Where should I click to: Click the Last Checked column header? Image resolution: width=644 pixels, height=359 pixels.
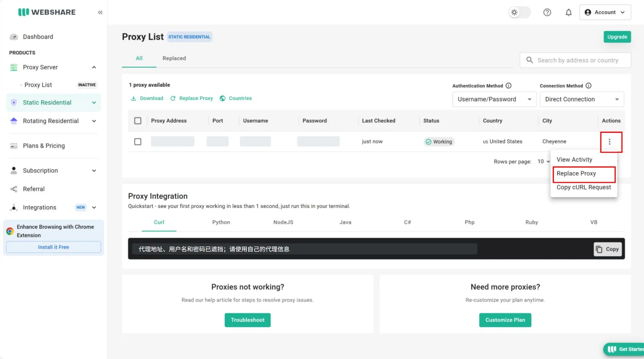(378, 121)
